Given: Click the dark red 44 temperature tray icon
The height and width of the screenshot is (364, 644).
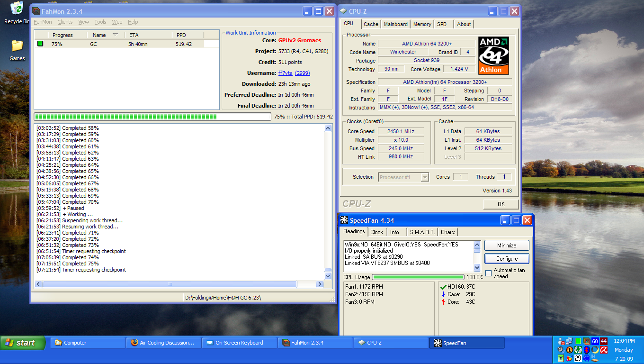Looking at the screenshot, I should (603, 341).
